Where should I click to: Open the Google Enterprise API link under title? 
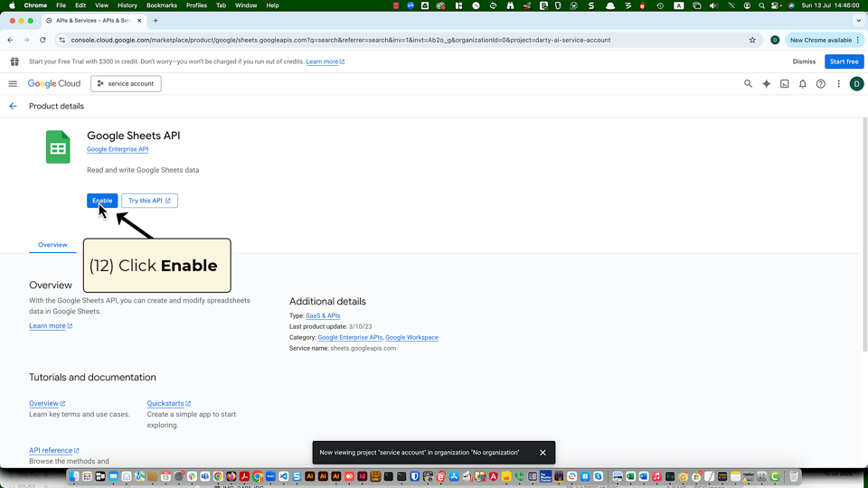click(x=118, y=149)
